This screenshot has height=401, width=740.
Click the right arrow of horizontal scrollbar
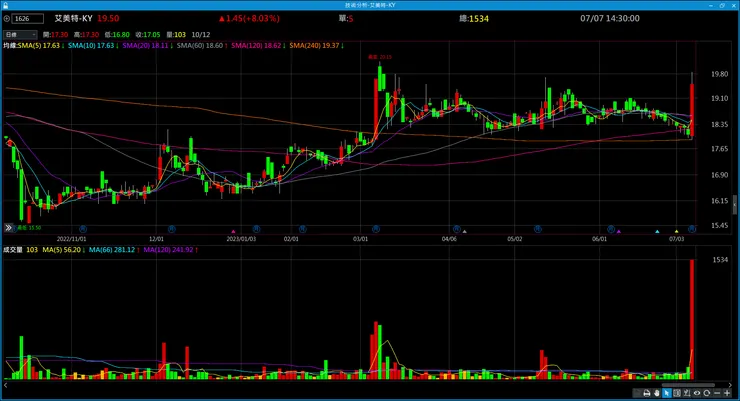pyautogui.click(x=731, y=385)
